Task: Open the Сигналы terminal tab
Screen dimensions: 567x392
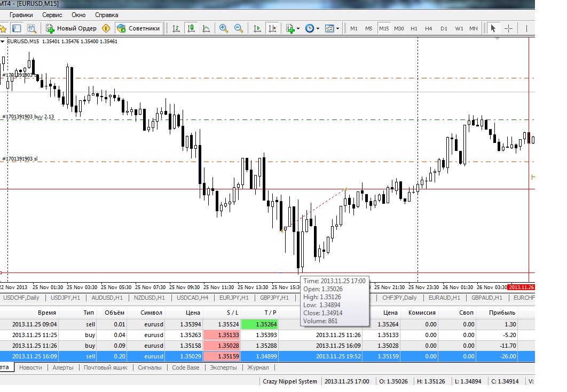Action: click(x=149, y=367)
